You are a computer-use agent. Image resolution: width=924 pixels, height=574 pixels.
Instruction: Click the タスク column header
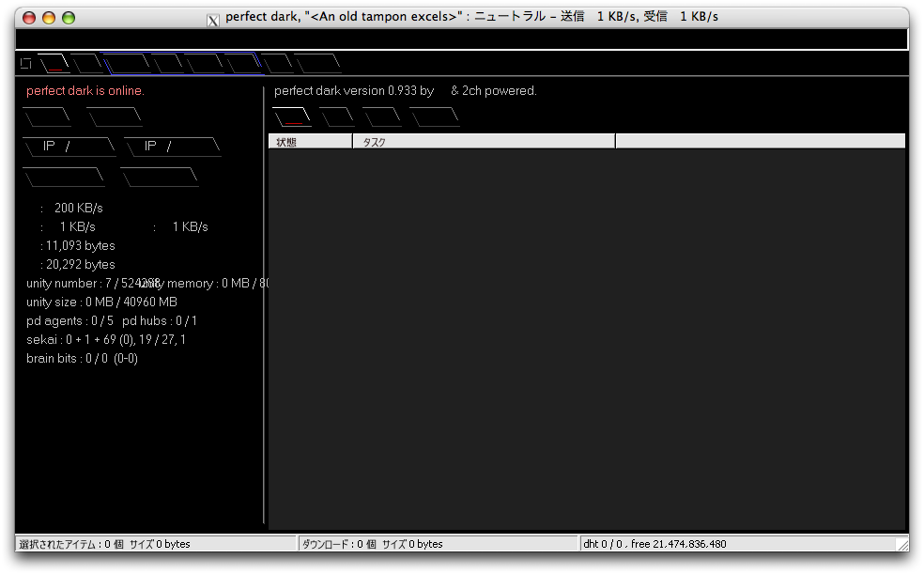click(484, 142)
